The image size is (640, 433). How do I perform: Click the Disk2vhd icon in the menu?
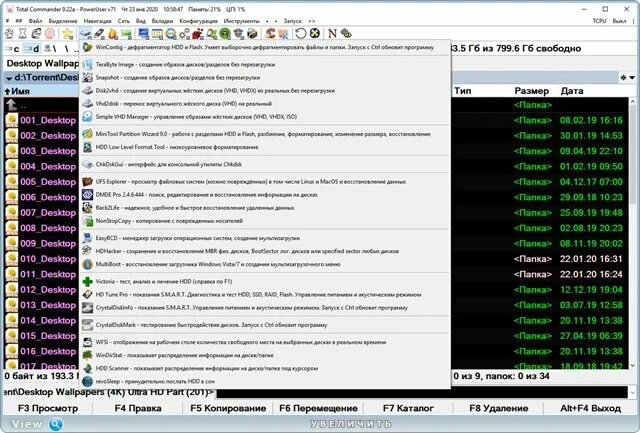pos(87,91)
